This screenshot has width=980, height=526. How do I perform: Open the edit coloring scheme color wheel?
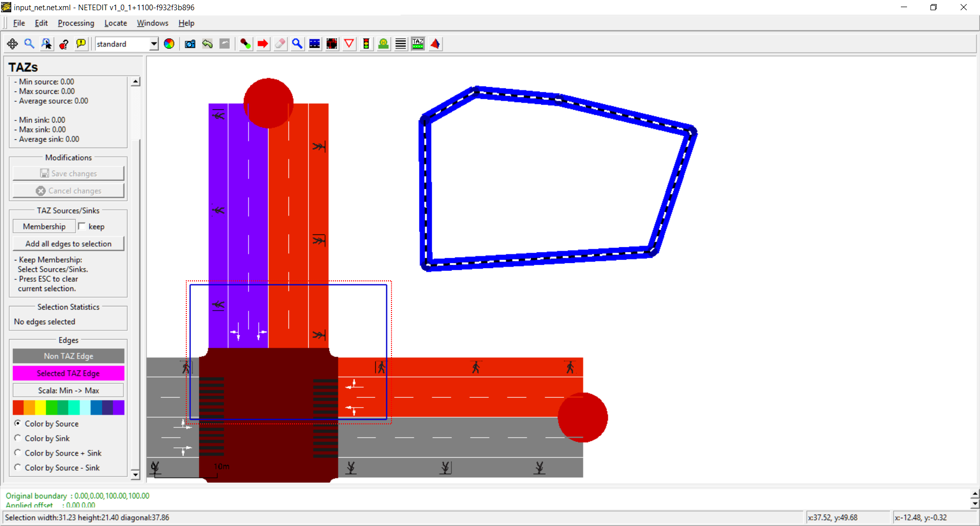coord(169,44)
